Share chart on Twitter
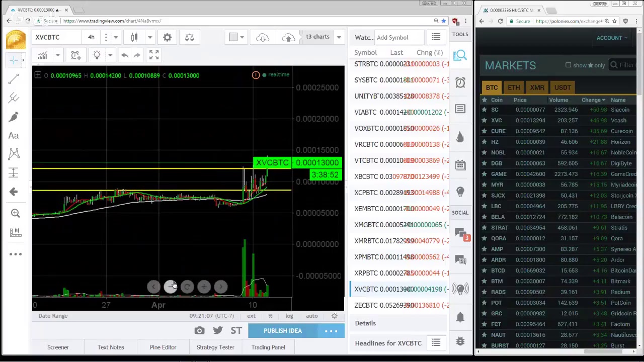 218,330
